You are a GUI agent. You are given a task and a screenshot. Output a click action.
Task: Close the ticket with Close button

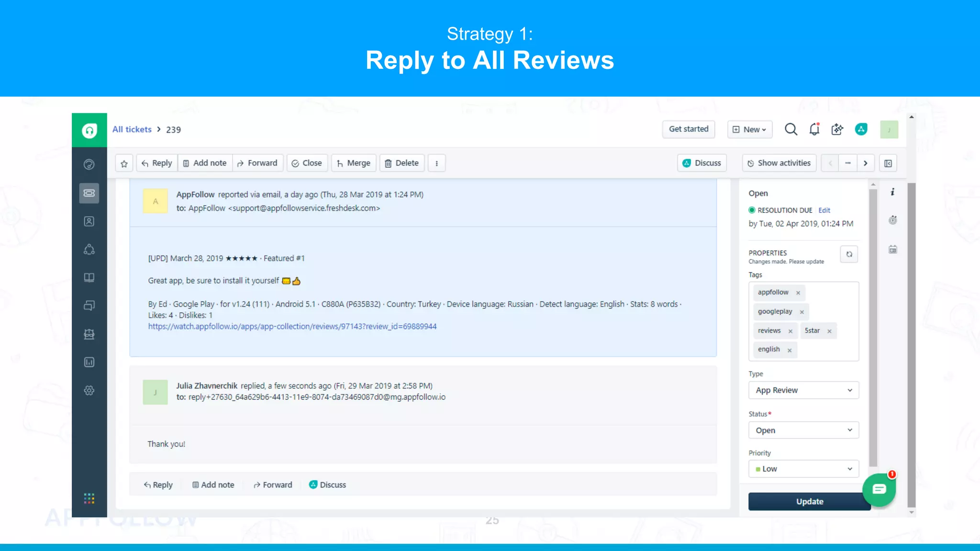[x=307, y=163]
